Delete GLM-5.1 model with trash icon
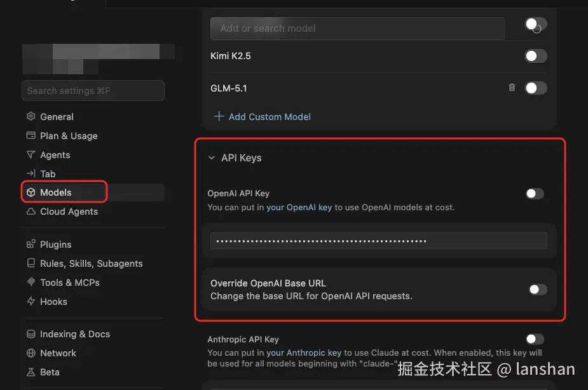The height and width of the screenshot is (390, 588). 512,87
